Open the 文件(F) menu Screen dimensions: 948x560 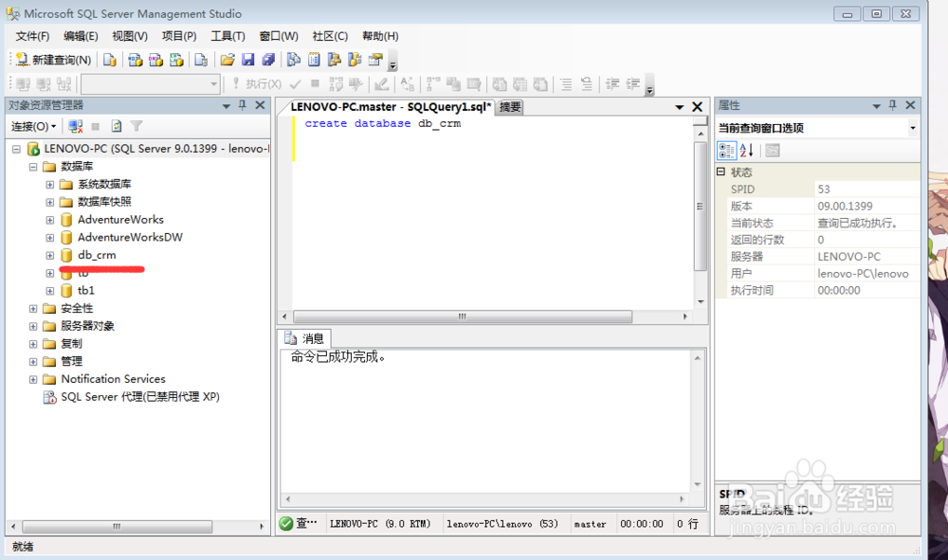pos(32,36)
